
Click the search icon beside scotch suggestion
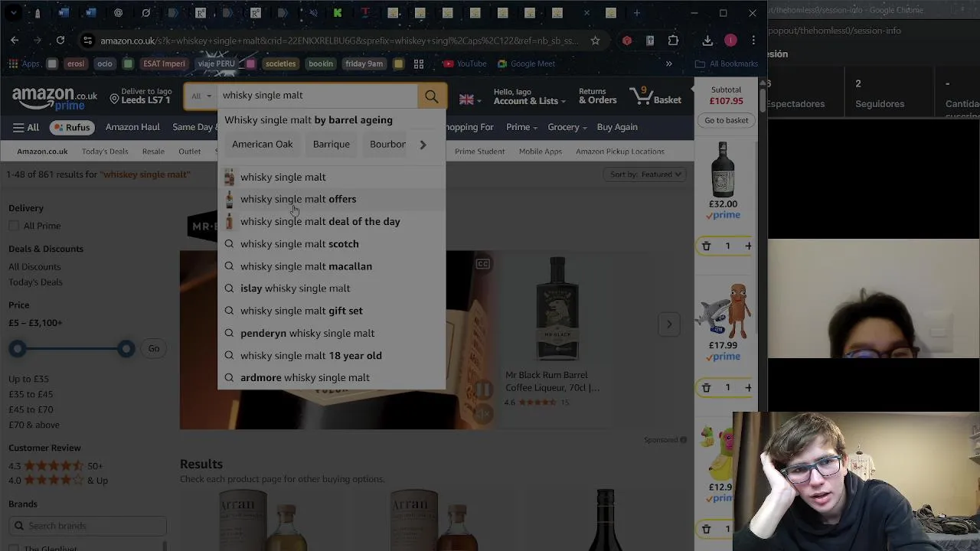click(229, 244)
